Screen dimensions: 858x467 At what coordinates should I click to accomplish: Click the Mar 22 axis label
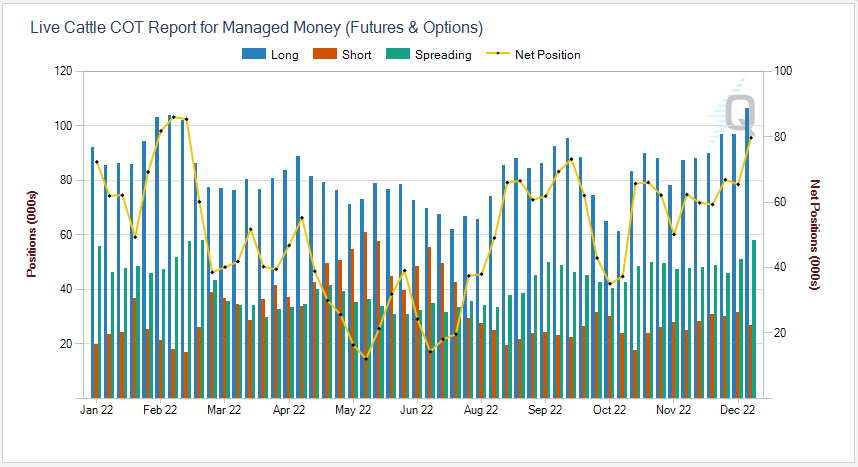click(224, 410)
